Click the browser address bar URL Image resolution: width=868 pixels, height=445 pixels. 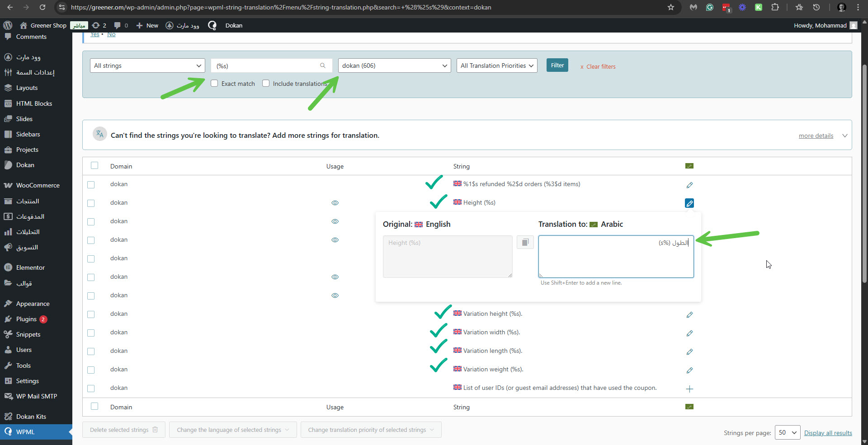pos(281,7)
